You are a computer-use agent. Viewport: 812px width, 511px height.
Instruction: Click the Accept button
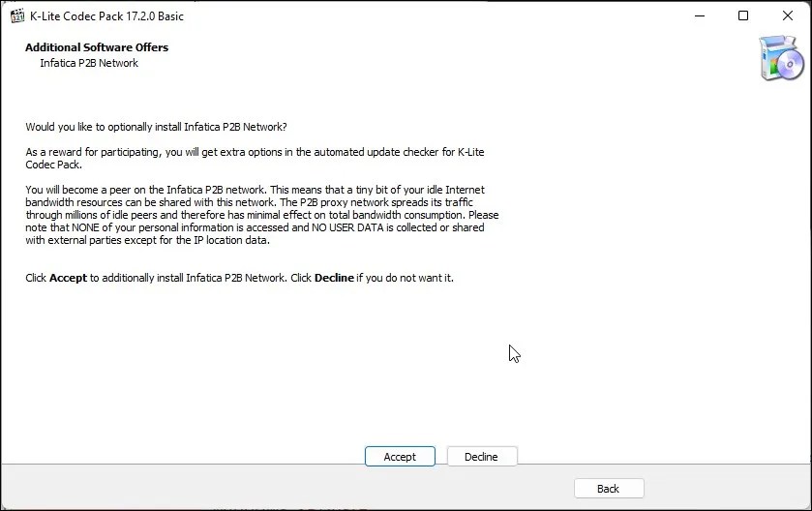click(x=400, y=456)
